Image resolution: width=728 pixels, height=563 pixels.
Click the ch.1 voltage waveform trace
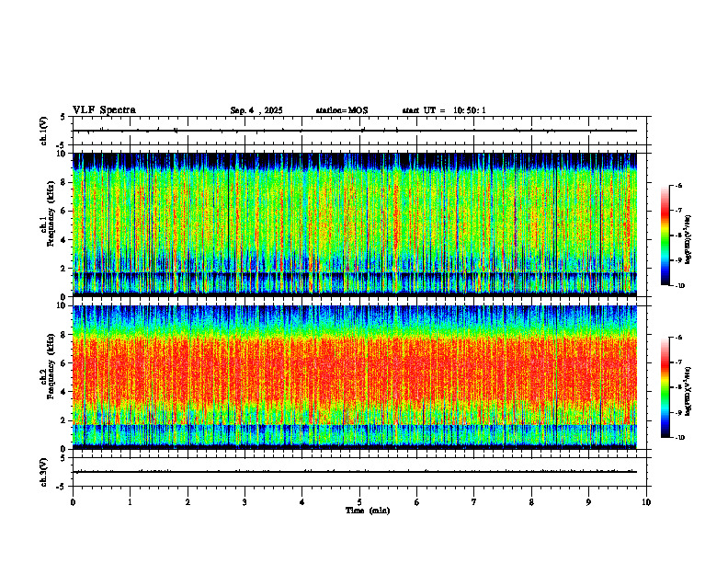pyautogui.click(x=355, y=131)
